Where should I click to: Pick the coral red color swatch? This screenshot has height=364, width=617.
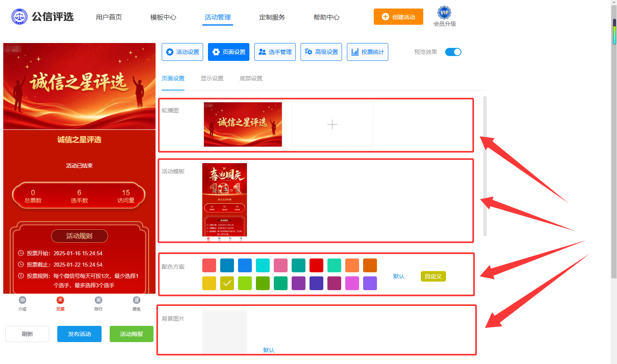pos(209,265)
